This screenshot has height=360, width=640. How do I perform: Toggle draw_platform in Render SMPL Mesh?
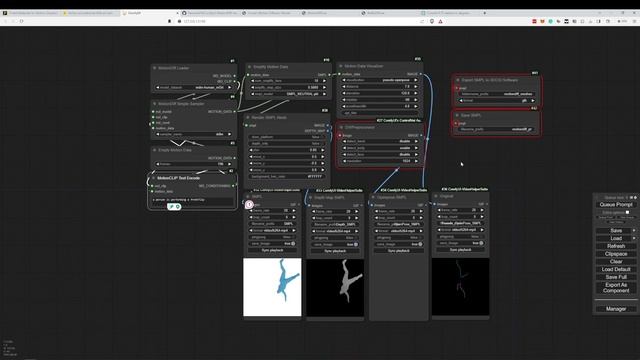coord(286,137)
